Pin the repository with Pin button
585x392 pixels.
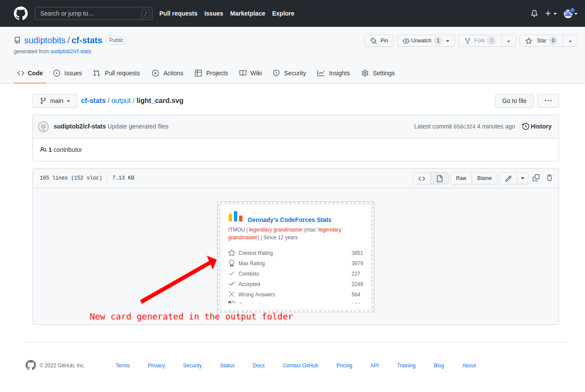coord(379,41)
